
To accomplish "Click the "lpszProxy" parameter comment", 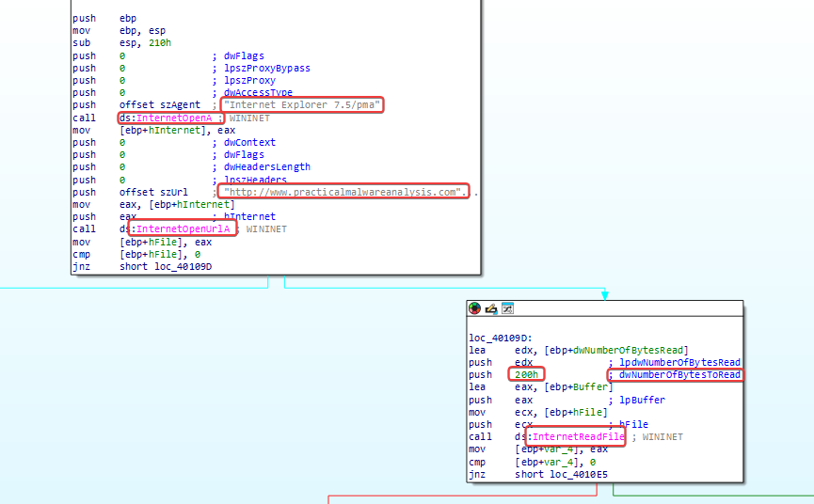I will click(x=249, y=80).
